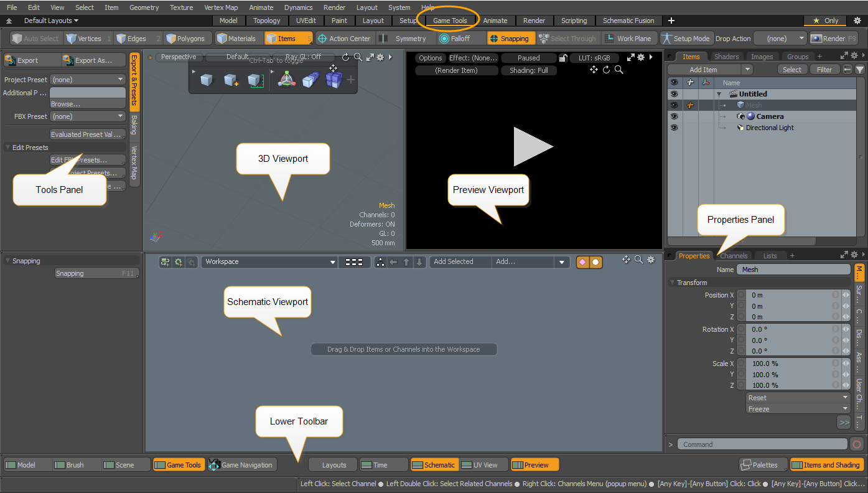This screenshot has height=493, width=868.
Task: Click the schematic add node icon
Action: (165, 262)
